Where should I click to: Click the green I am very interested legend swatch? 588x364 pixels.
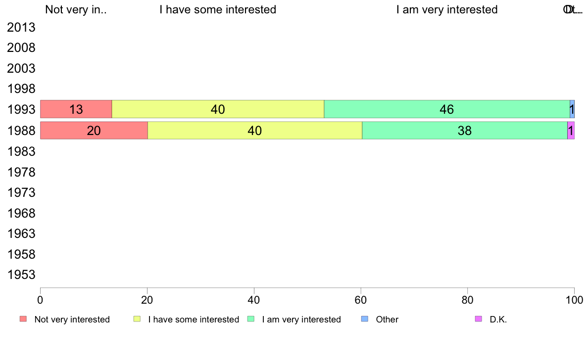pyautogui.click(x=251, y=319)
